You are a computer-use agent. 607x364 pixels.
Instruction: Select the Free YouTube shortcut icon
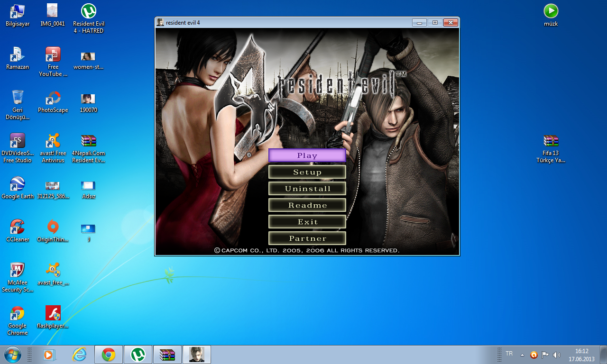pyautogui.click(x=53, y=62)
